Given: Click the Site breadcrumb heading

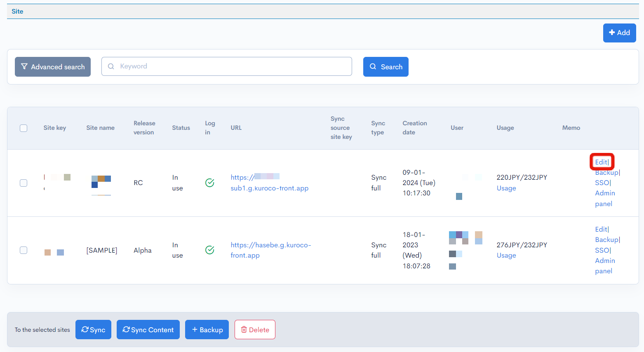Looking at the screenshot, I should pyautogui.click(x=17, y=12).
